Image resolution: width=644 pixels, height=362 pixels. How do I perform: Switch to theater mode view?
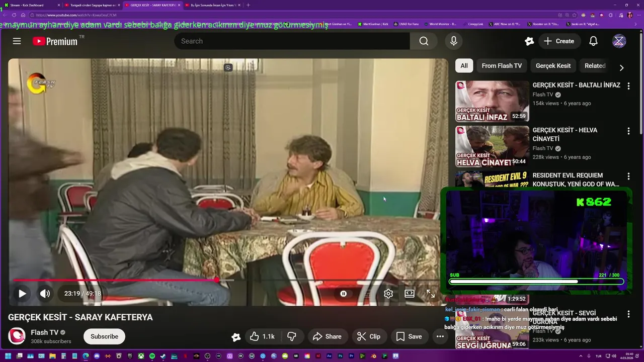[410, 294]
